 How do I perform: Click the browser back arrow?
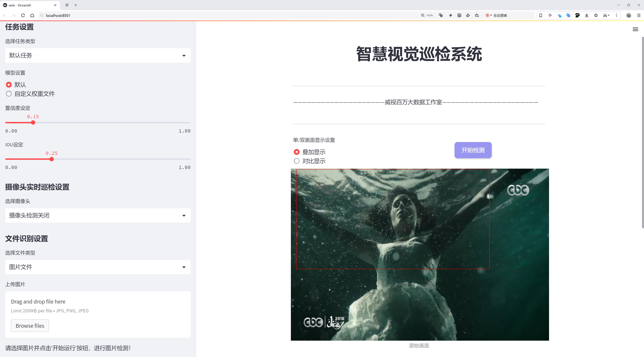(5, 15)
